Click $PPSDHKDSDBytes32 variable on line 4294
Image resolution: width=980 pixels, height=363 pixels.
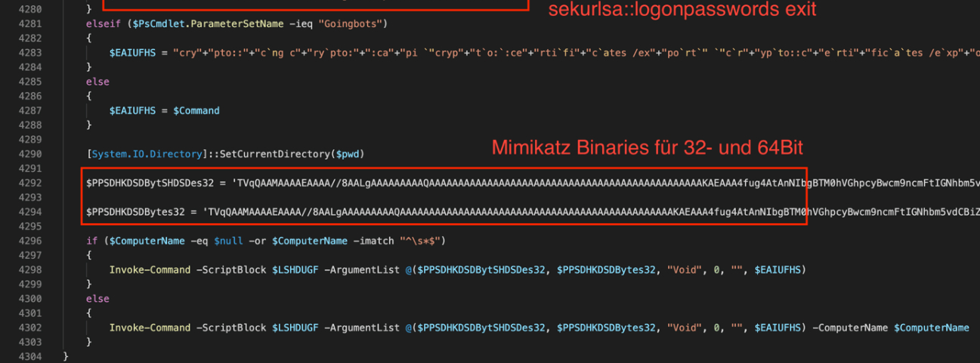tap(134, 212)
